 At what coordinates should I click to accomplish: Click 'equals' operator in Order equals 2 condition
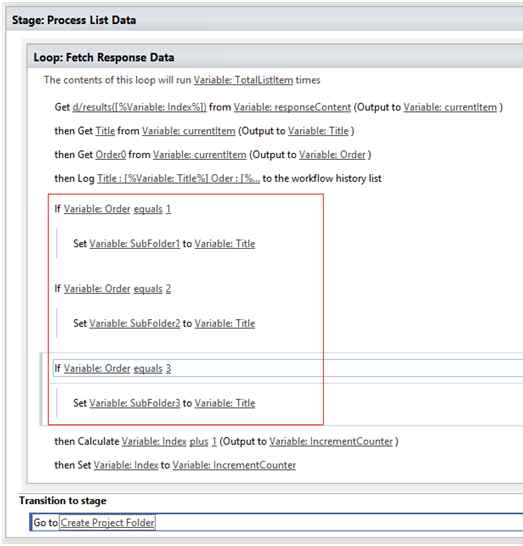[148, 289]
